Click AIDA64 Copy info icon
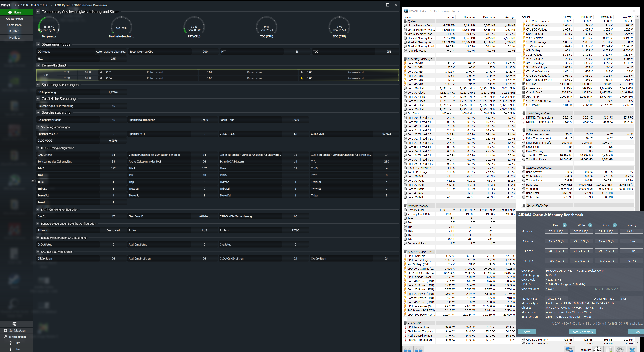 (615, 225)
